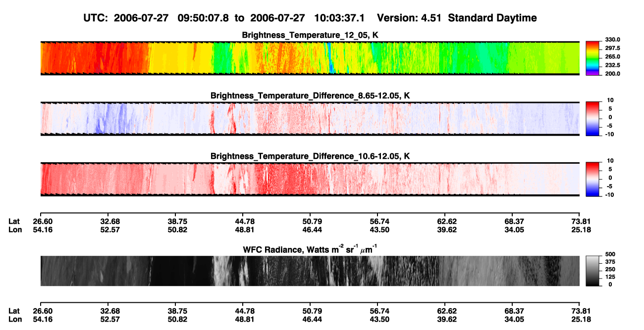Click longitude 34.05 under the WFC Radiance image
644x330 pixels.
point(512,319)
